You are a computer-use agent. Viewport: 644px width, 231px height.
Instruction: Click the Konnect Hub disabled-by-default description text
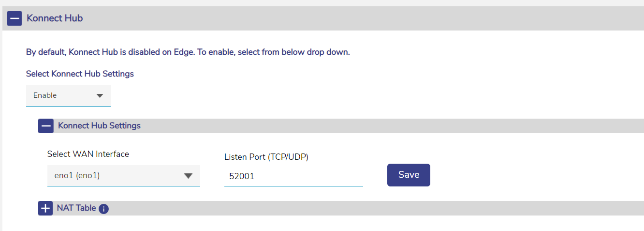(188, 52)
